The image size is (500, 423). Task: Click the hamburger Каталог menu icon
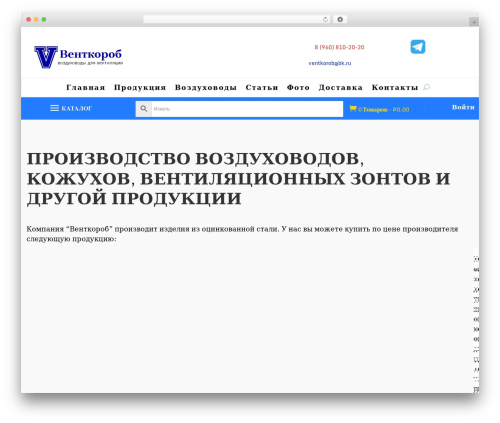click(54, 108)
